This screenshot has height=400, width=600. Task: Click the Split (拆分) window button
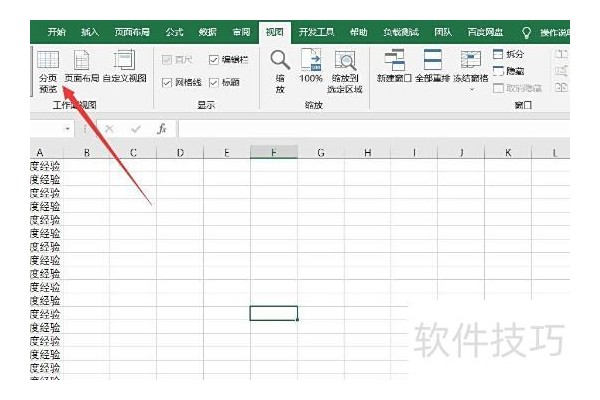508,54
